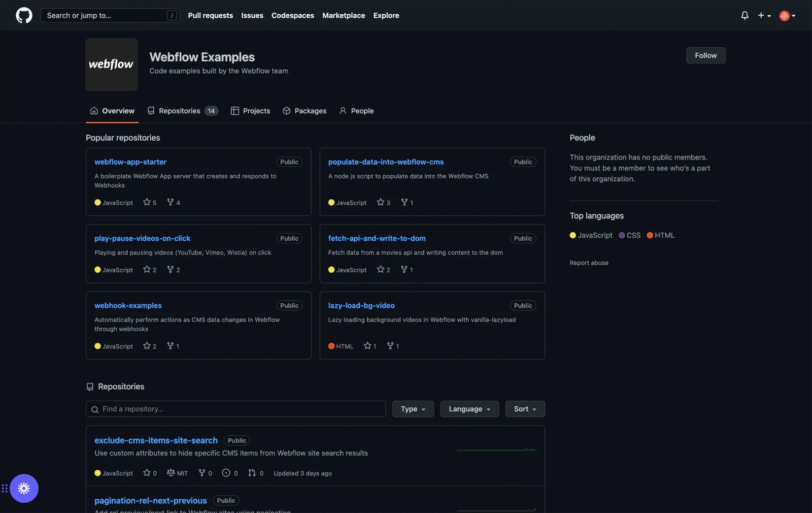Click the Public badge on exclude-cms-items-site-search
The width and height of the screenshot is (812, 513).
coord(237,440)
